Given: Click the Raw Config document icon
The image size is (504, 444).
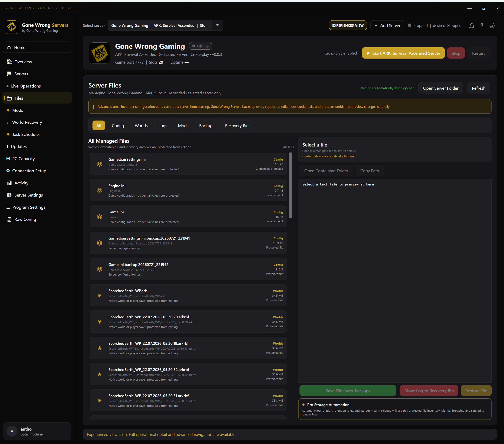Looking at the screenshot, I should 9,219.
